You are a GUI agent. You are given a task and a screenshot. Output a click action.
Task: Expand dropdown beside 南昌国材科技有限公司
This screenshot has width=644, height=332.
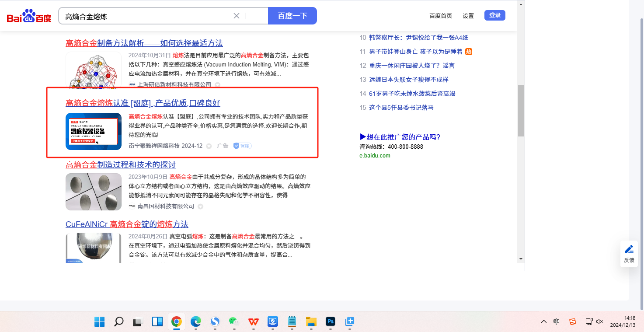pos(200,206)
